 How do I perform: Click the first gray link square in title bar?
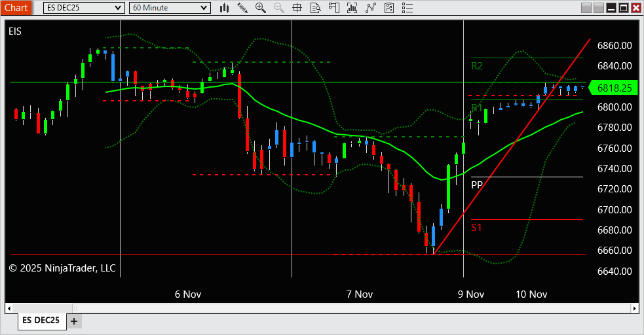(x=586, y=8)
